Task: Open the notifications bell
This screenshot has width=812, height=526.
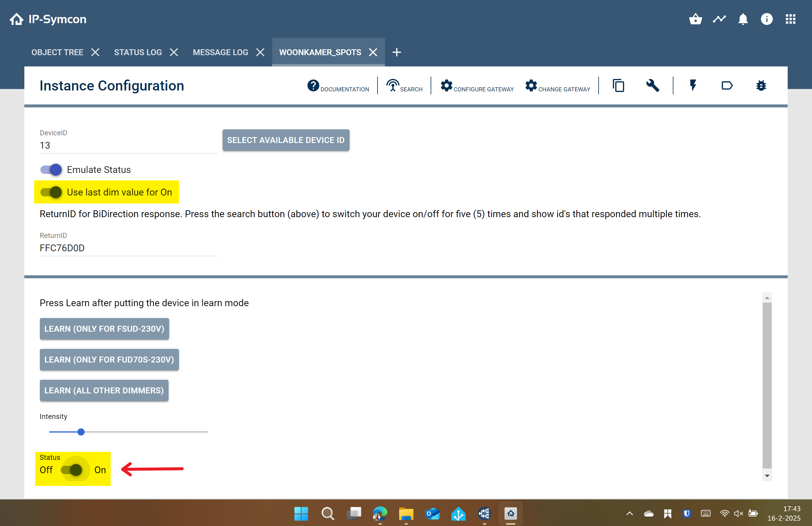Action: click(x=743, y=19)
